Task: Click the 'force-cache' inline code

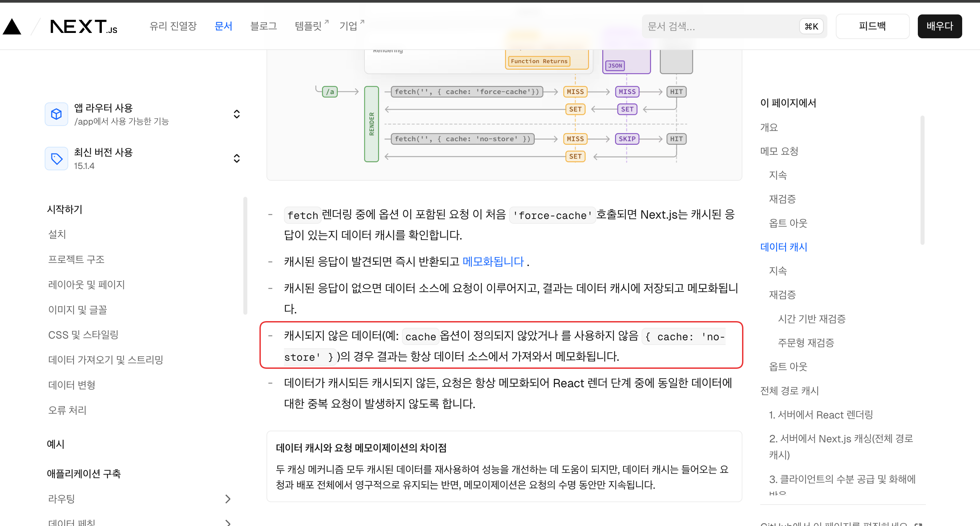Action: [553, 215]
